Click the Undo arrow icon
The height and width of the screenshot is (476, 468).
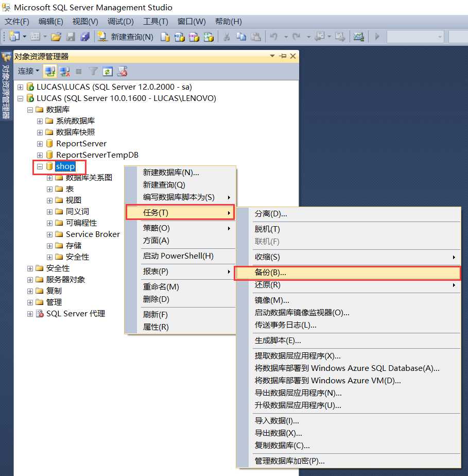point(274,37)
